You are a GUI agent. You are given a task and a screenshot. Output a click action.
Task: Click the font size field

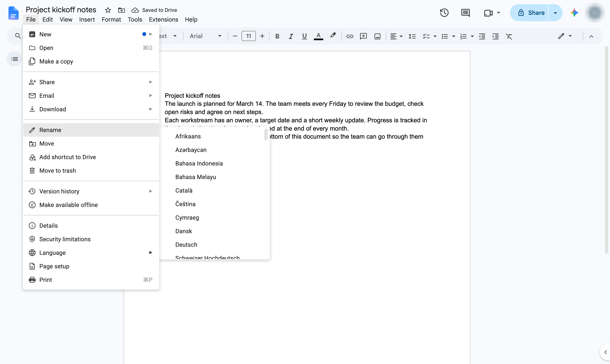[248, 36]
